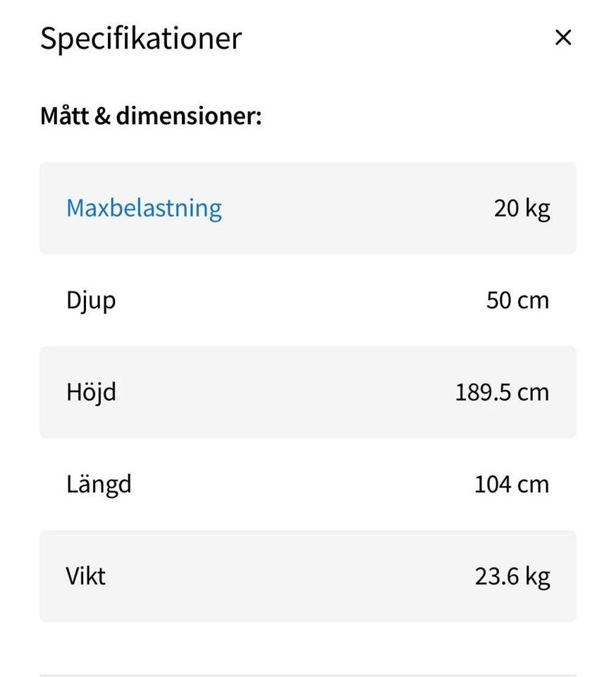Select the Djup label
This screenshot has height=677, width=616.
click(x=91, y=300)
